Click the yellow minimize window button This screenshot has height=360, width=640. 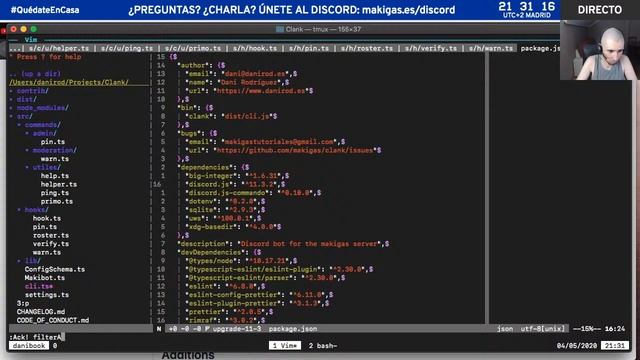click(24, 29)
